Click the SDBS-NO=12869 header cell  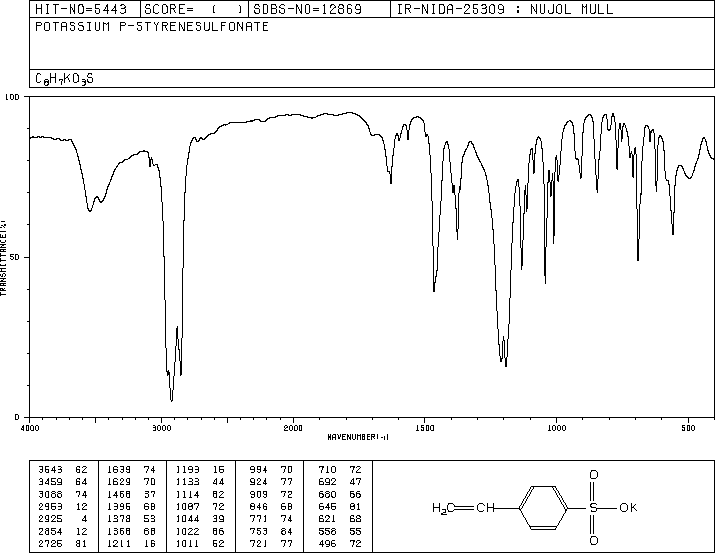[311, 9]
